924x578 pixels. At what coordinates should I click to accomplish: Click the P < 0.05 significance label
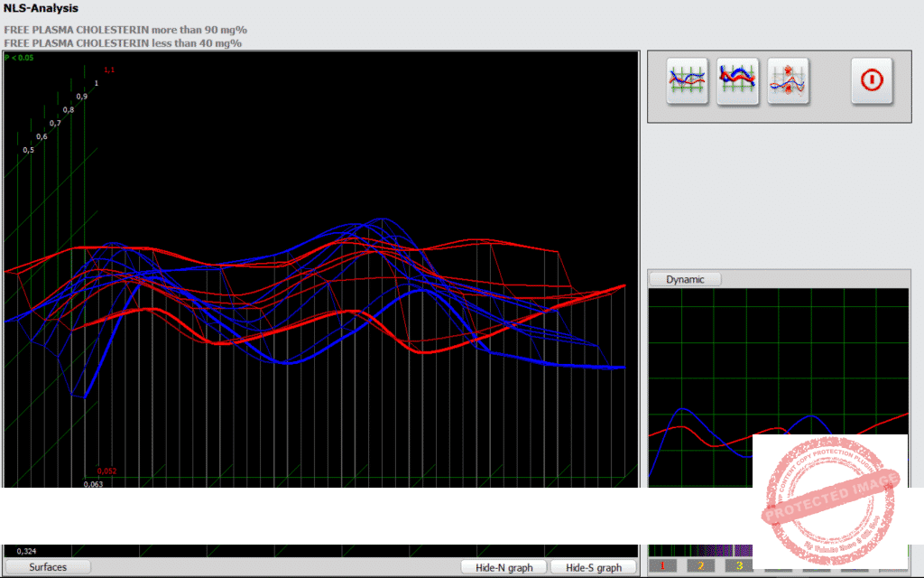(x=20, y=58)
